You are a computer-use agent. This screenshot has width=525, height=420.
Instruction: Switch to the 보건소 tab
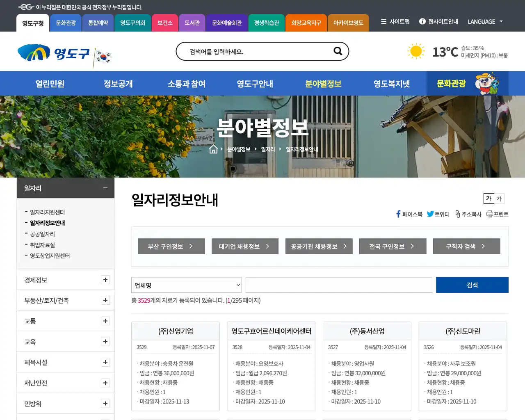pyautogui.click(x=165, y=23)
